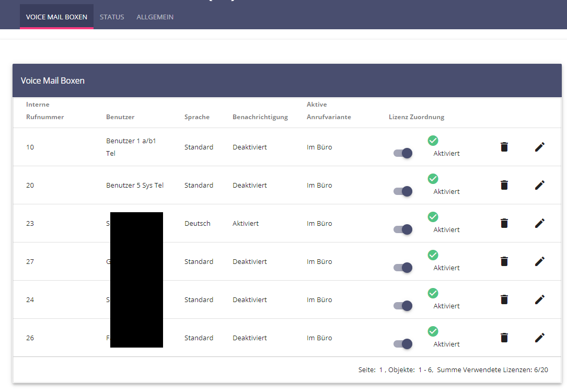
Task: Delete voice mail box for extension 10
Action: tap(504, 147)
